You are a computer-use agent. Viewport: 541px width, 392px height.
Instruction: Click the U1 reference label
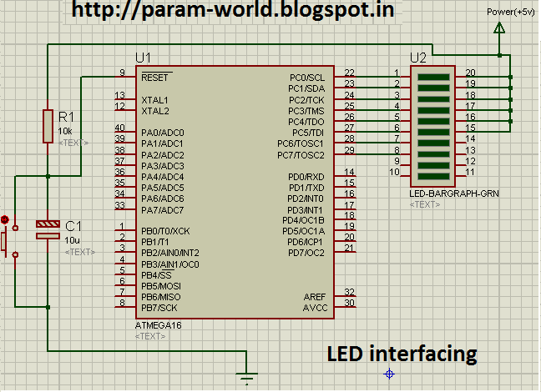coord(144,58)
